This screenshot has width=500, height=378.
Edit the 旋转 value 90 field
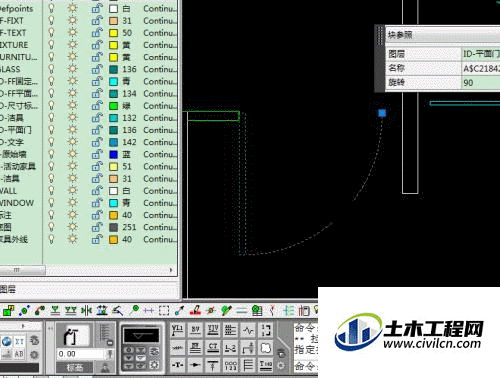[481, 82]
